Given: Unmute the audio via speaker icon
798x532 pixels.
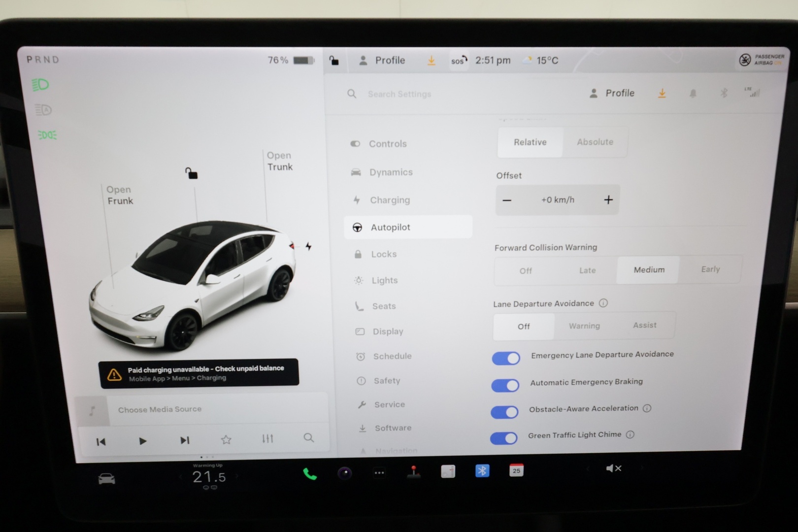Looking at the screenshot, I should [613, 468].
